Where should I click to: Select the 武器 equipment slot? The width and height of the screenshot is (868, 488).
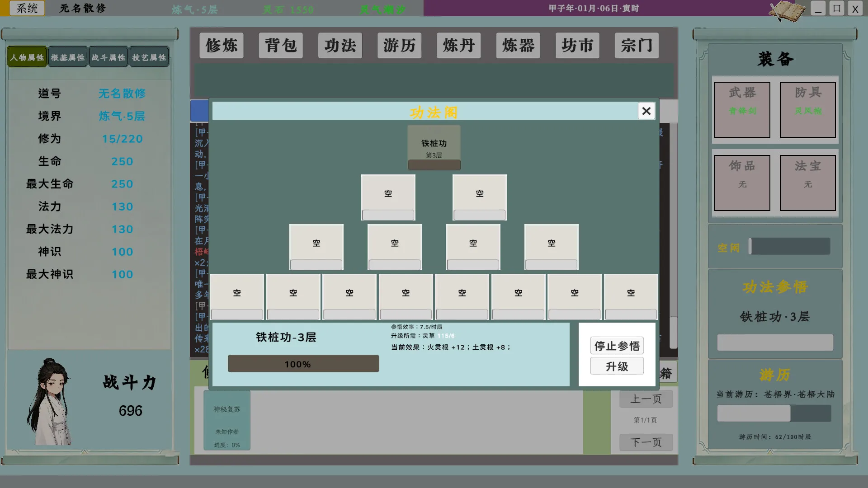tap(742, 110)
